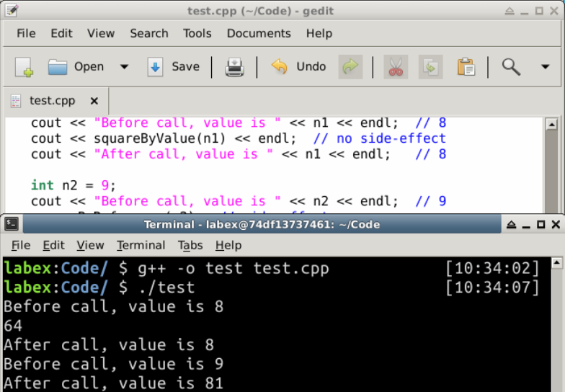Click the Open folder icon
The height and width of the screenshot is (392, 565).
58,67
